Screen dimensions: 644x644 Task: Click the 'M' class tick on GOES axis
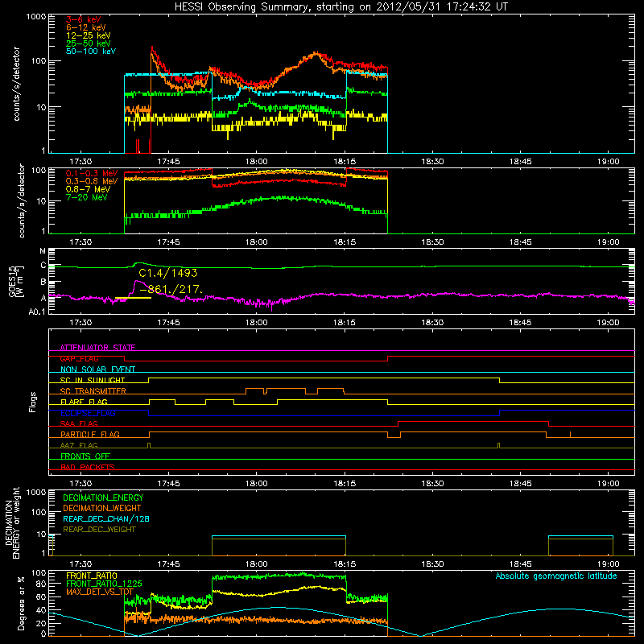coord(43,251)
